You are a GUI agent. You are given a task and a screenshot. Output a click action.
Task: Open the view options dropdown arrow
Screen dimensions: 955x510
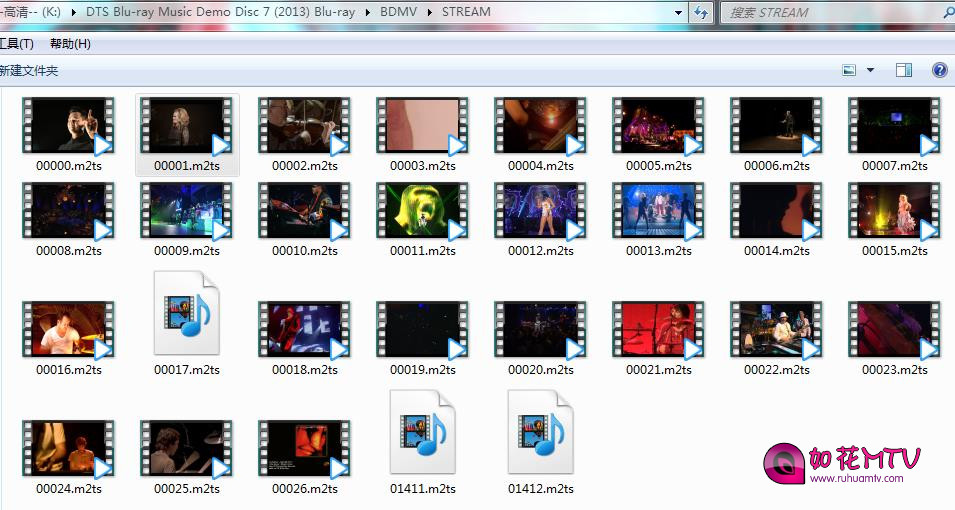coord(870,70)
